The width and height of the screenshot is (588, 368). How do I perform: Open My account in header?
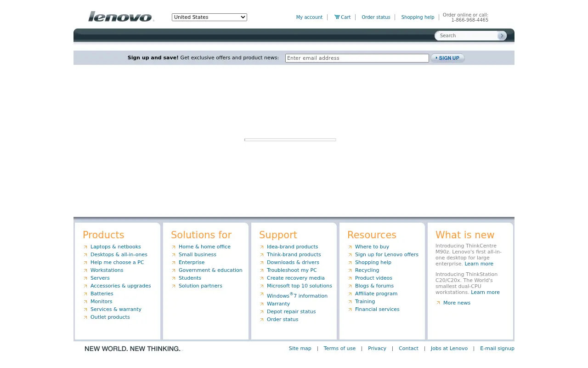309,17
